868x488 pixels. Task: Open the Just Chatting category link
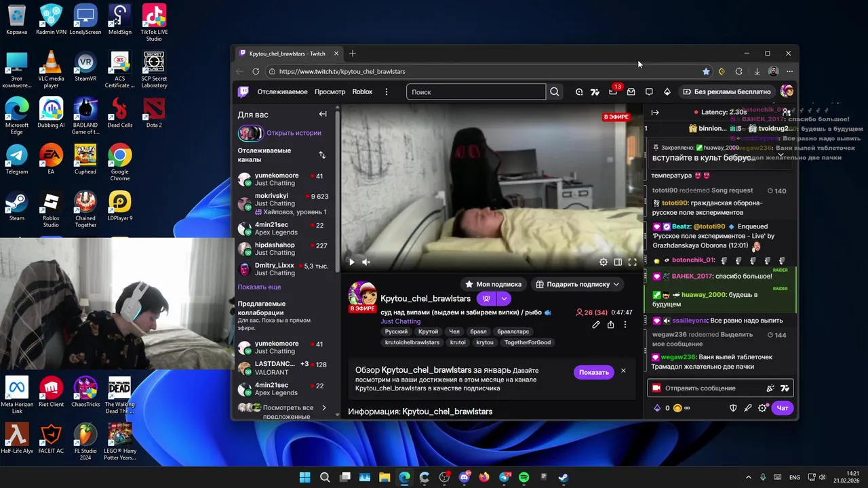400,321
